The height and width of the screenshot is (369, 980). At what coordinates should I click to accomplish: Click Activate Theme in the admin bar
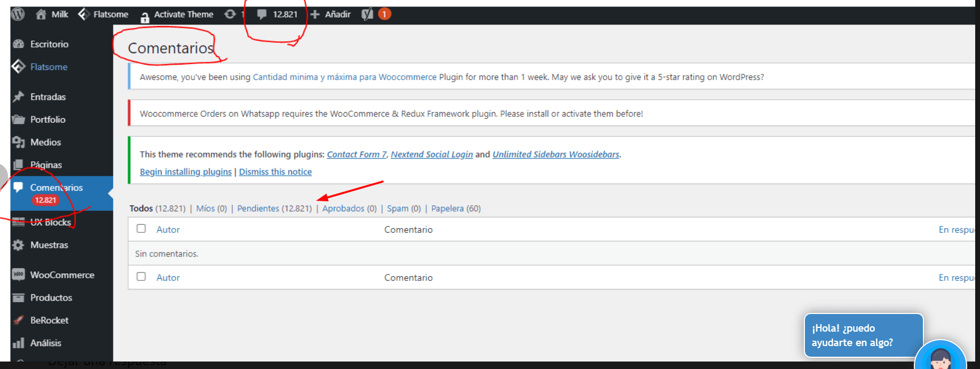(184, 14)
